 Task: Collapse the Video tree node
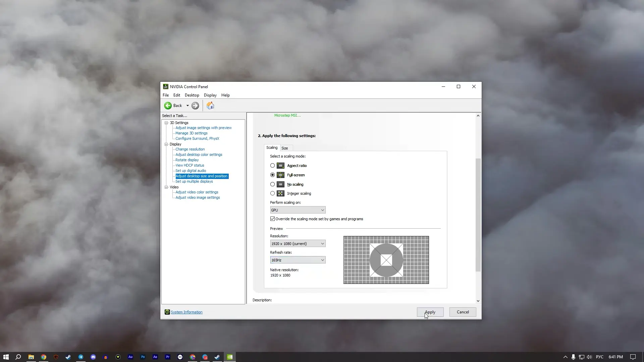click(x=166, y=187)
